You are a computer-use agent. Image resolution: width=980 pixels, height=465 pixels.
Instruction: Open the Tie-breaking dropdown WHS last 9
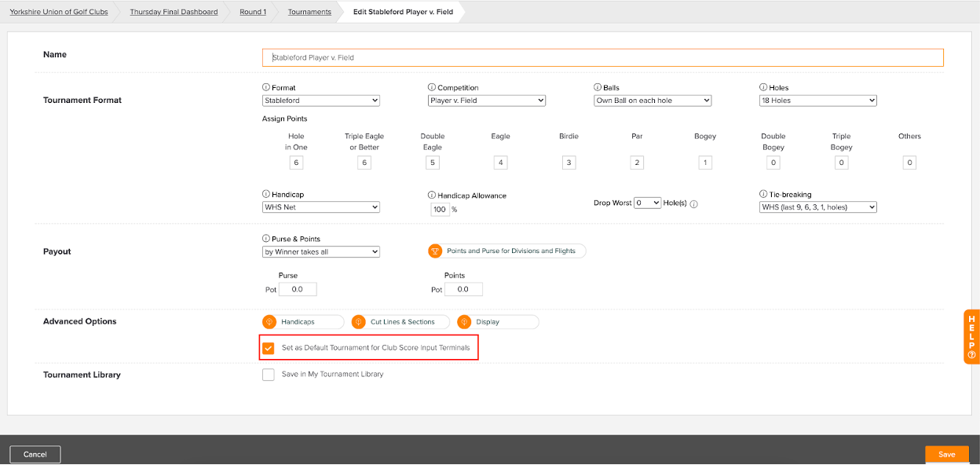click(x=818, y=207)
